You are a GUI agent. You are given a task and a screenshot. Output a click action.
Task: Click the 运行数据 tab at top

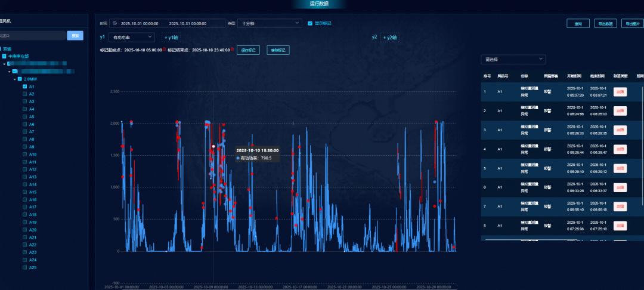[x=320, y=4]
